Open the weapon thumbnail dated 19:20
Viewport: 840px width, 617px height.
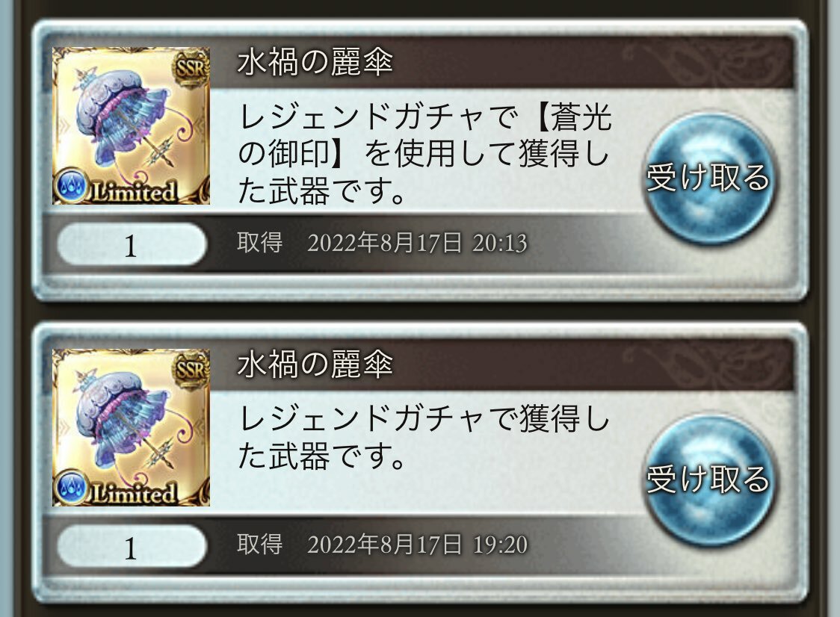(131, 427)
